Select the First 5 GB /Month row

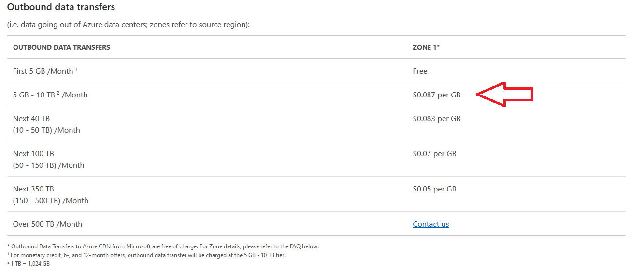tap(316, 71)
